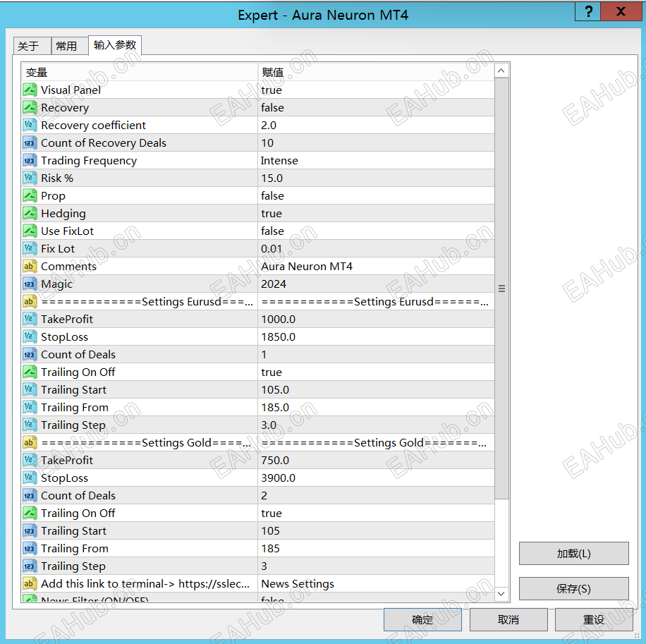Click the Recovery coefficient value 2.0
646x644 pixels.
click(x=269, y=126)
